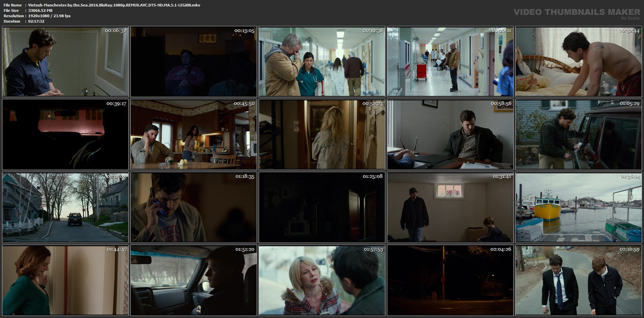Click the kitchen scene thumbnail at 00:45:50
The height and width of the screenshot is (318, 644).
point(194,134)
